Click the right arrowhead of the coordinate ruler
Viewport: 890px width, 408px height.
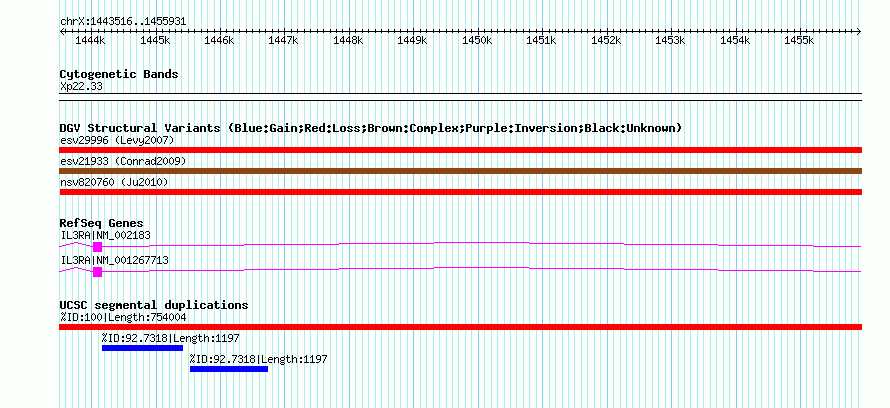coord(859,32)
